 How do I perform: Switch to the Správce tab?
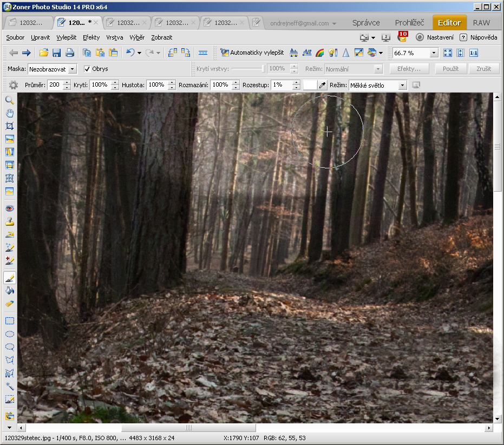pyautogui.click(x=366, y=23)
